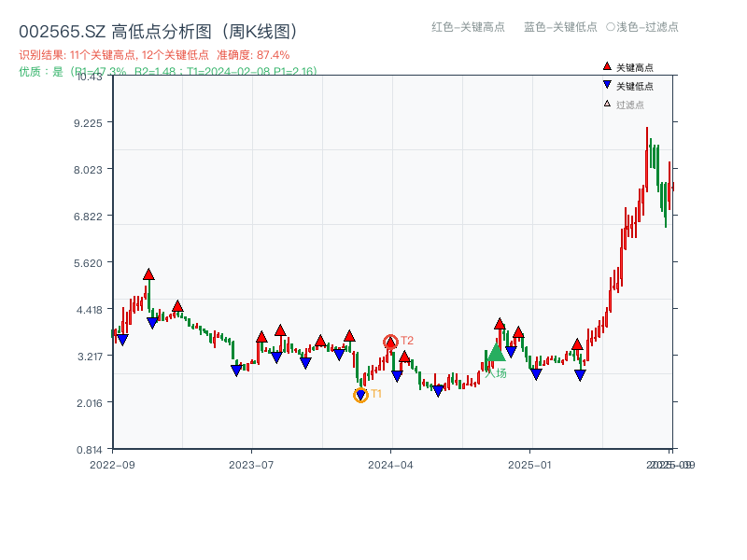Image resolution: width=747 pixels, height=560 pixels.
Task: Click the 2.016 y-axis label
Action: [89, 403]
